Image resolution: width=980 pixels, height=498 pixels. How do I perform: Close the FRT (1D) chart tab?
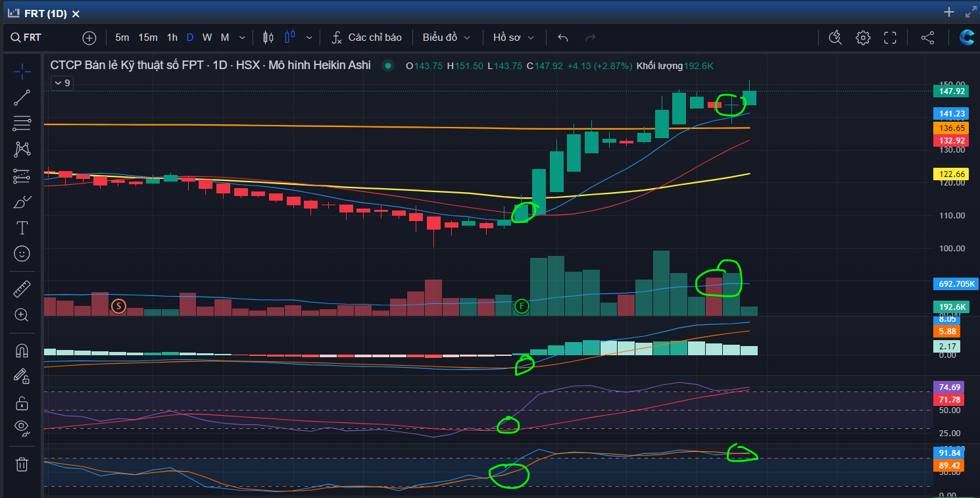pos(76,14)
